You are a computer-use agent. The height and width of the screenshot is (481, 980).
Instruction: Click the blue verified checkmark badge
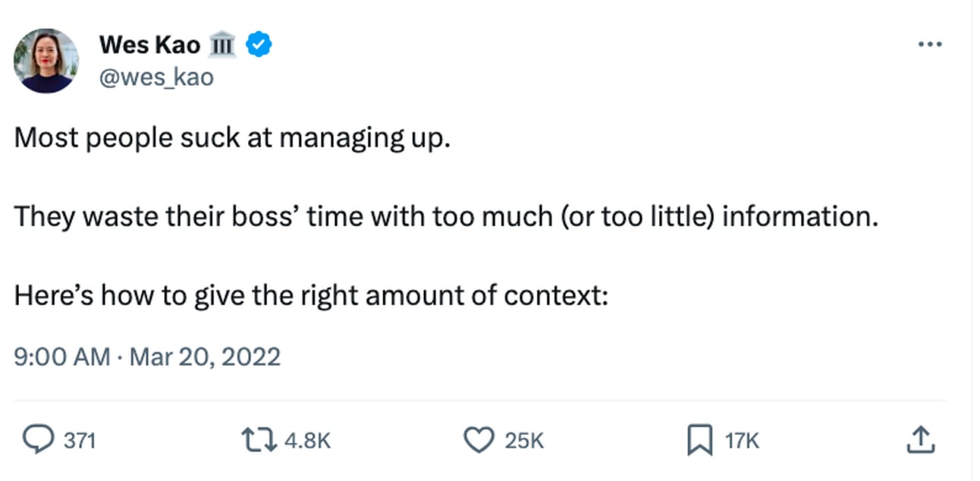[260, 46]
